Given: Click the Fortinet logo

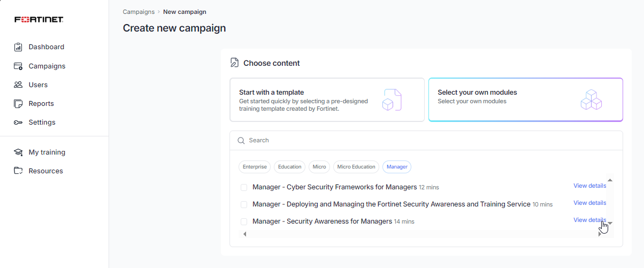Looking at the screenshot, I should (39, 20).
